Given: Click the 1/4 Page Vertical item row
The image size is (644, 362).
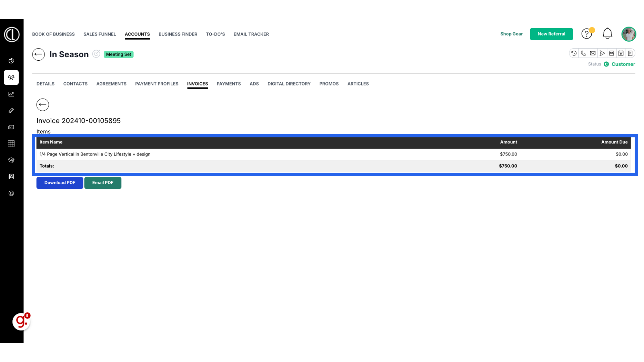Looking at the screenshot, I should (x=333, y=154).
